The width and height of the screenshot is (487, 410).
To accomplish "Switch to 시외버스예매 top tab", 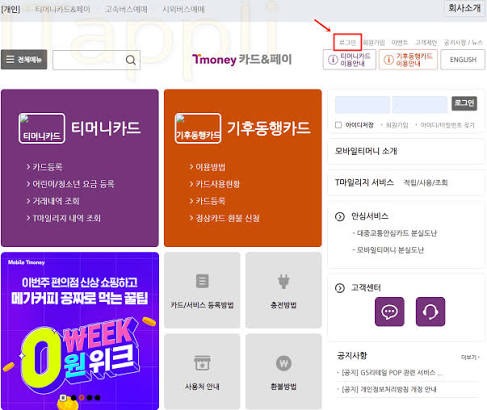I will (x=184, y=9).
